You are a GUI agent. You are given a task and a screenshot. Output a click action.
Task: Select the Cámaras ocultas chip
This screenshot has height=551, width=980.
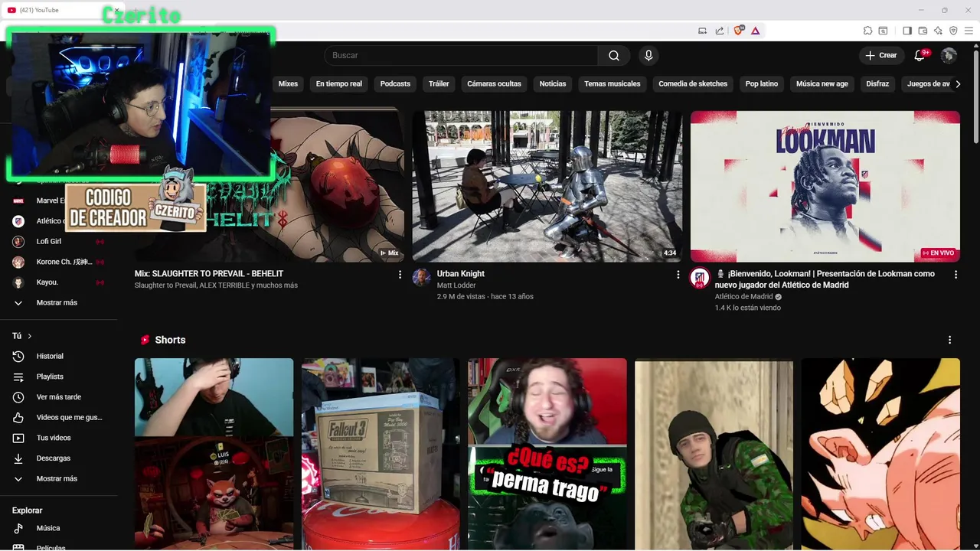[494, 83]
